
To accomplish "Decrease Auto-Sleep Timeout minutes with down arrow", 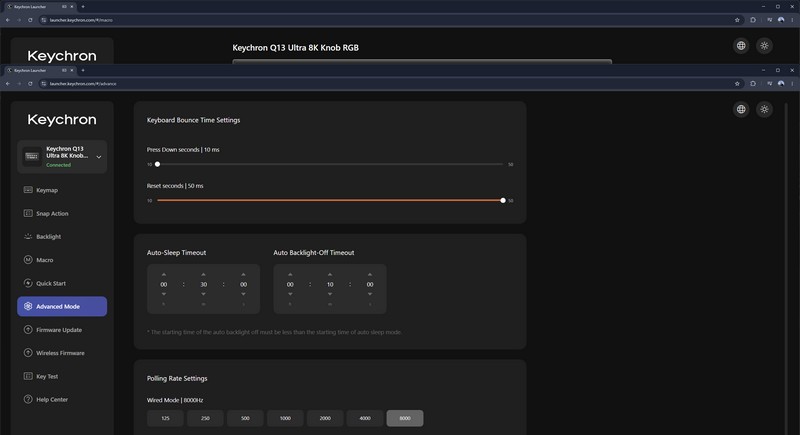I will [204, 294].
